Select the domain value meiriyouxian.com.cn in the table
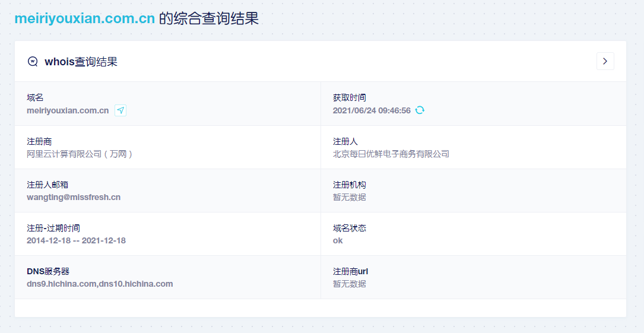The height and width of the screenshot is (333, 644). click(x=68, y=110)
